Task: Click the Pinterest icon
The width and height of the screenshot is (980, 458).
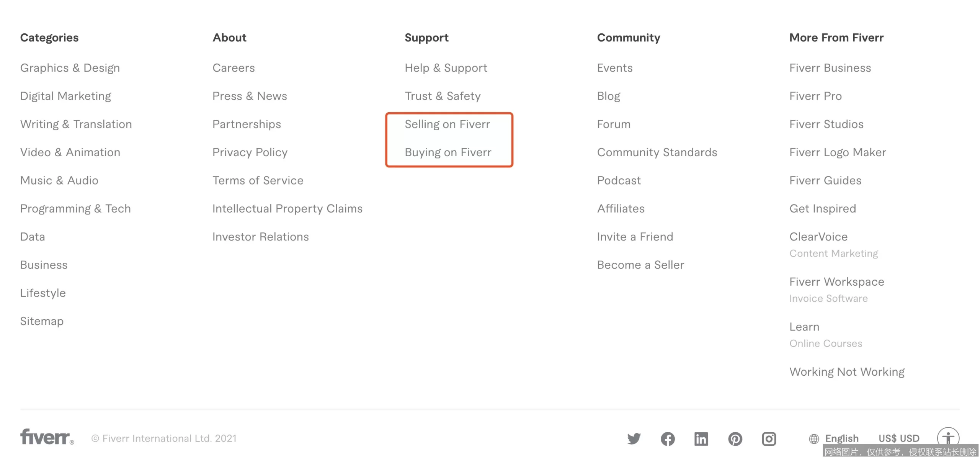Action: [735, 438]
